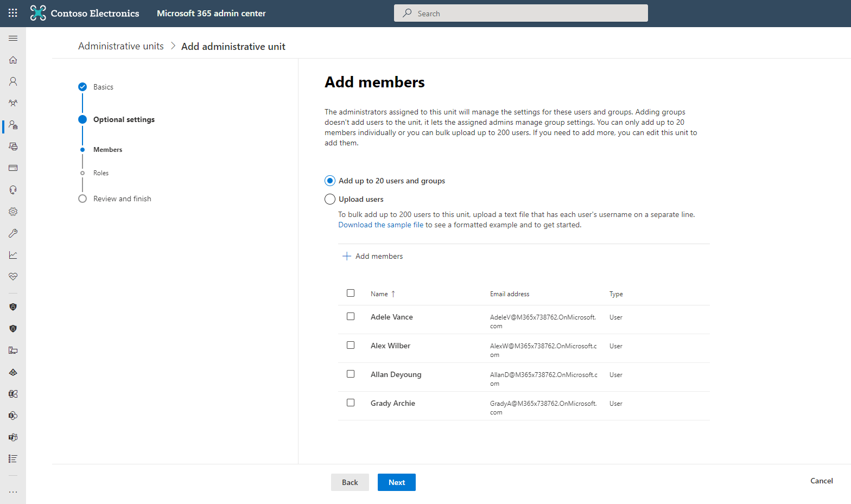
Task: Navigate to Administrative units breadcrumb
Action: 120,46
